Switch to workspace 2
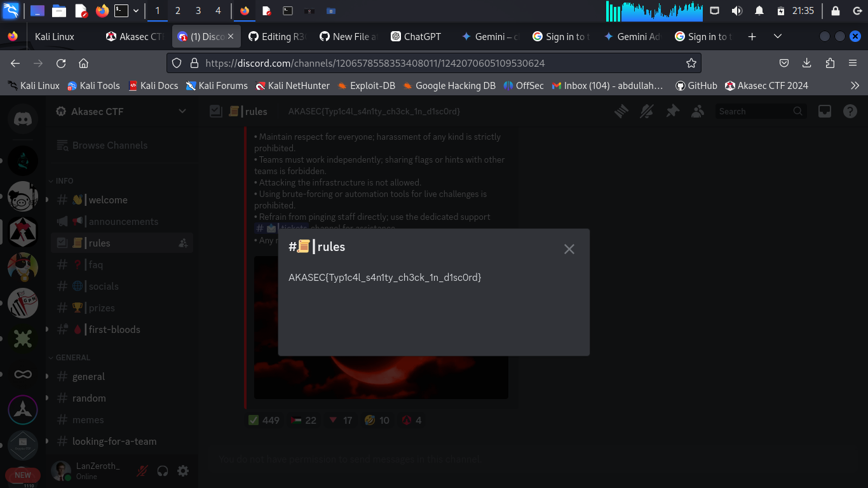This screenshot has width=868, height=488. pos(177,11)
